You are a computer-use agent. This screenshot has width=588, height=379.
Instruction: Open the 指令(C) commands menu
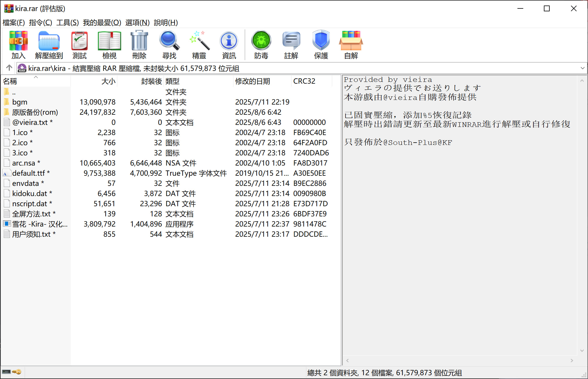tap(40, 22)
